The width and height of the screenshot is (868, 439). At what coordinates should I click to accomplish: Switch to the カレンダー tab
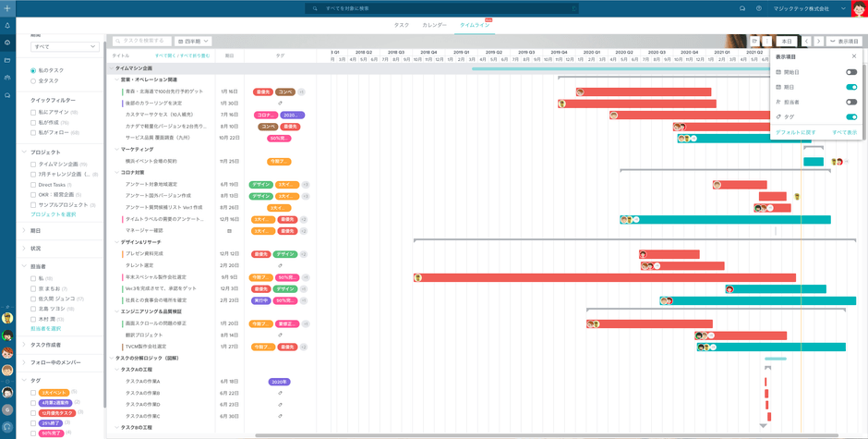coord(434,25)
